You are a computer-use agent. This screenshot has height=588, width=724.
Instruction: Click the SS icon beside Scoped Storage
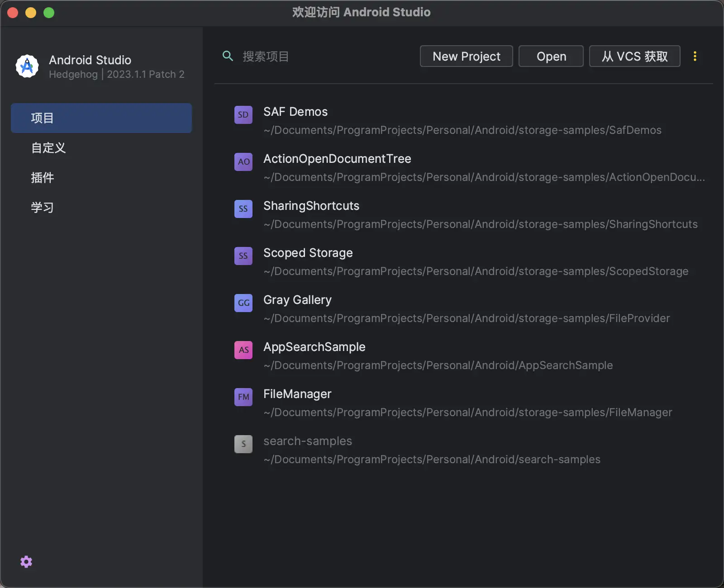tap(243, 256)
